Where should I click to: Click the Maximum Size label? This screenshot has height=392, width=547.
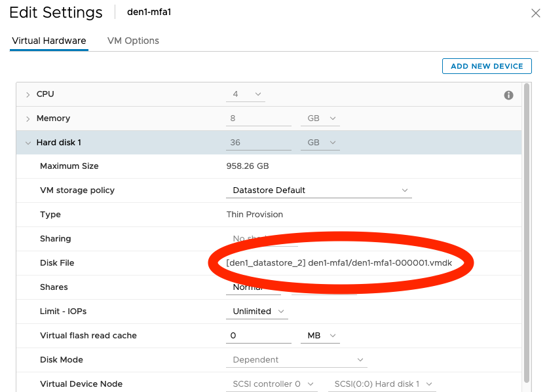(x=69, y=166)
